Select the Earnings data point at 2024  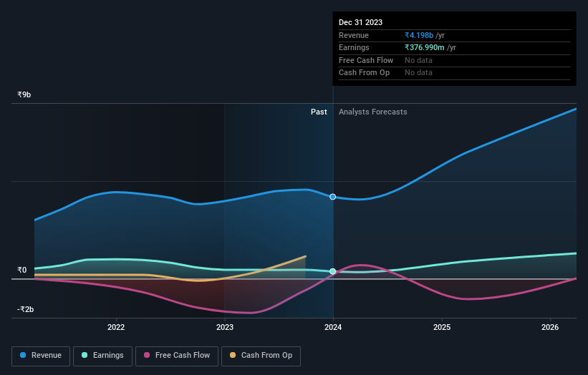332,271
